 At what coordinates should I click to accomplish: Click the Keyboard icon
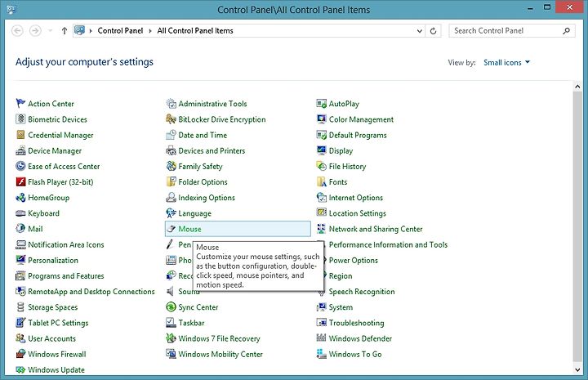(20, 213)
